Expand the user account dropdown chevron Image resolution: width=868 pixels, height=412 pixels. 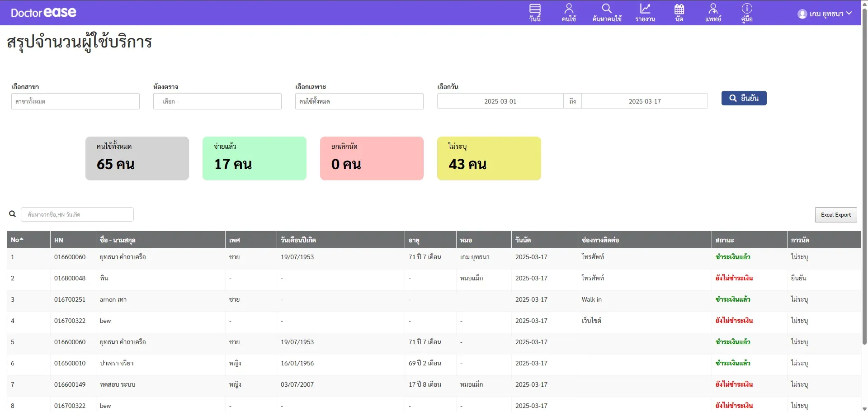coord(849,14)
